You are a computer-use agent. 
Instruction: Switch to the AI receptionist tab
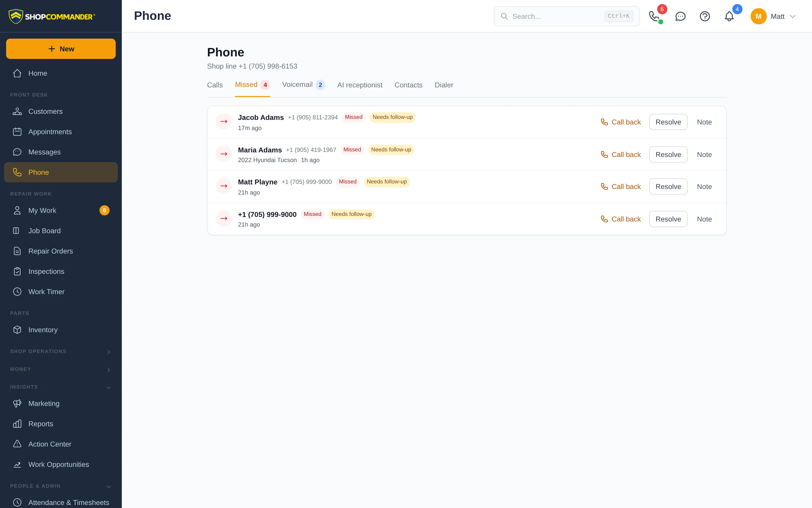click(360, 85)
